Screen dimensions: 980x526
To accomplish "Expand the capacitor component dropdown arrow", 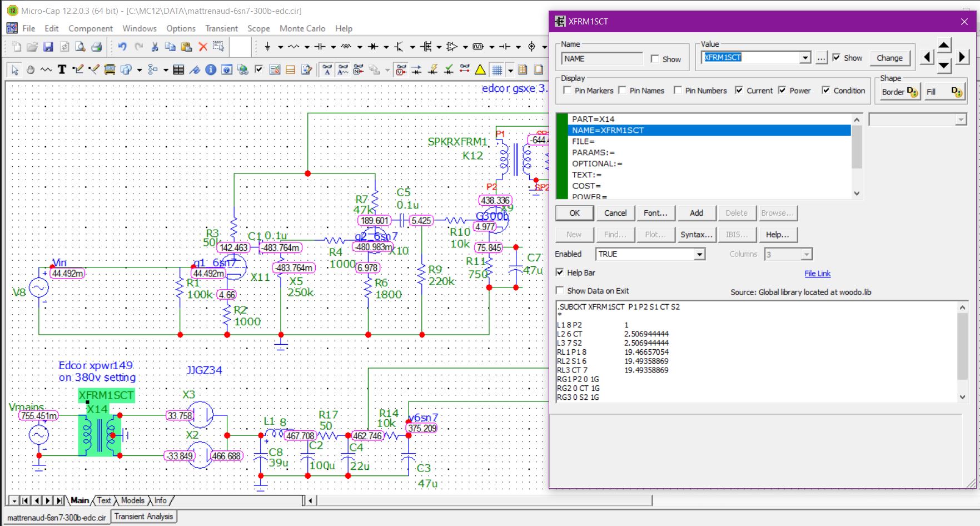I will pyautogui.click(x=333, y=47).
